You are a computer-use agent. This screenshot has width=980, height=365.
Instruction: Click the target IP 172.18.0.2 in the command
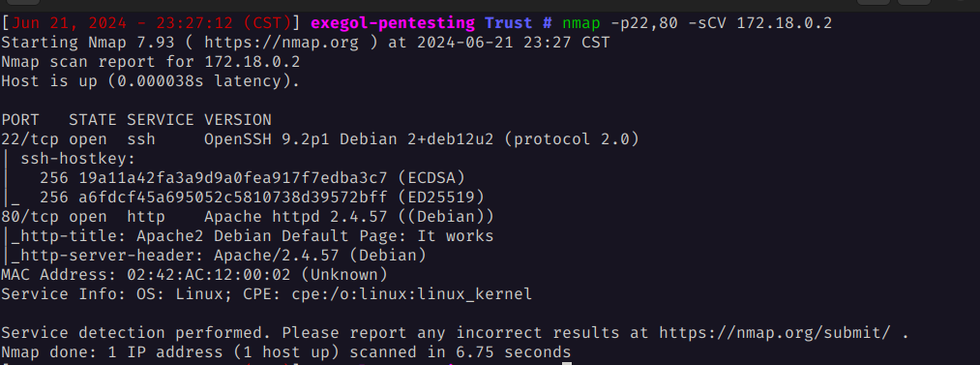[x=785, y=23]
